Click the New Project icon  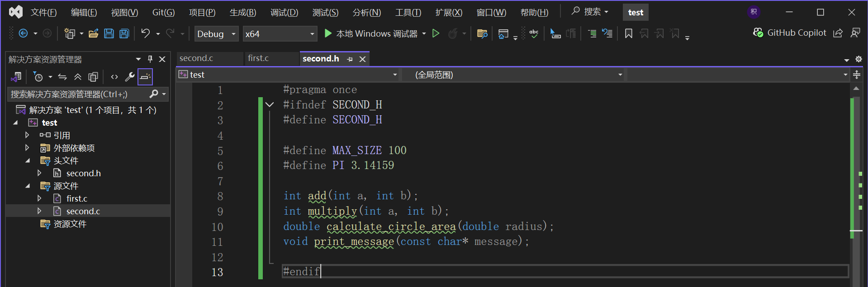69,33
